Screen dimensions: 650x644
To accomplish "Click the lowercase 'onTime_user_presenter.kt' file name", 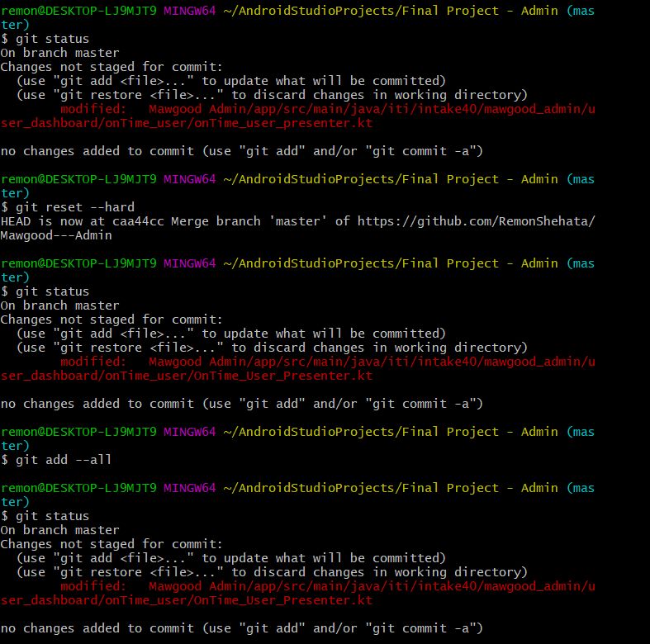I will (283, 123).
